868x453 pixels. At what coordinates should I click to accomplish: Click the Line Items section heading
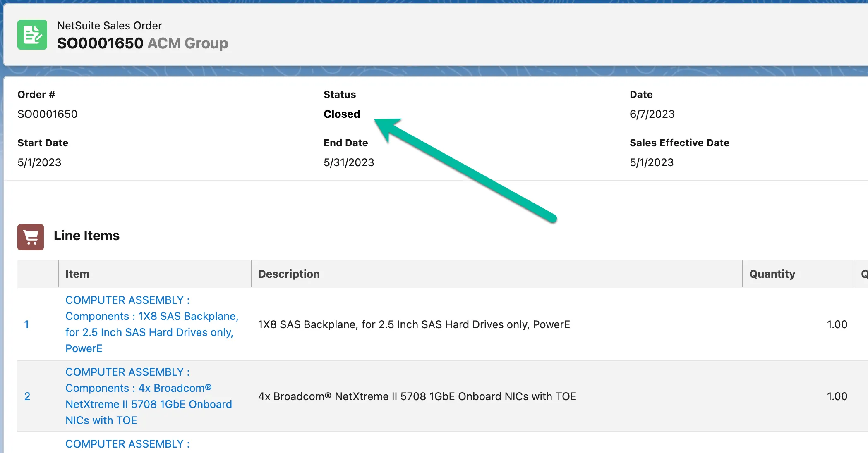pyautogui.click(x=86, y=236)
